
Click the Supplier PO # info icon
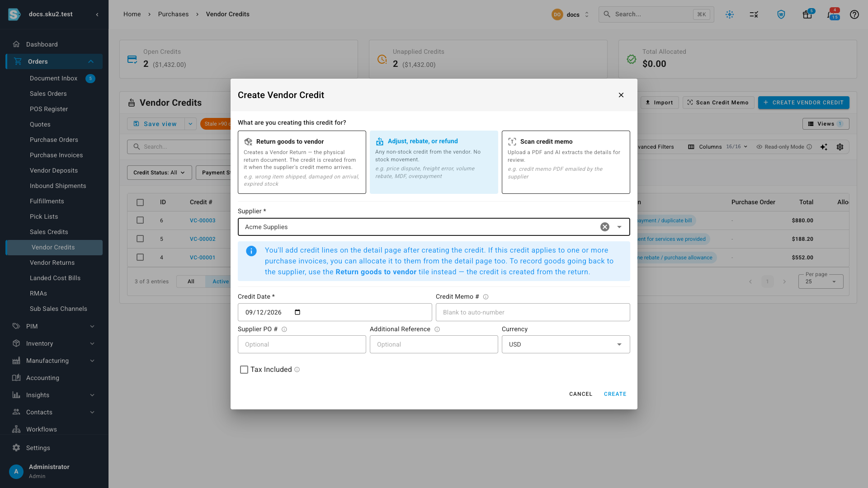(284, 329)
